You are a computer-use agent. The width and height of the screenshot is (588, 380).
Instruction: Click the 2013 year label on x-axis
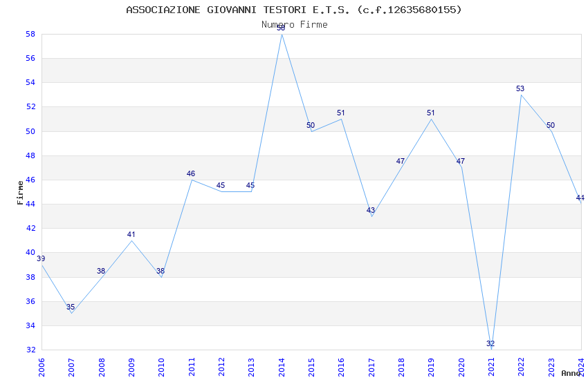click(x=252, y=368)
